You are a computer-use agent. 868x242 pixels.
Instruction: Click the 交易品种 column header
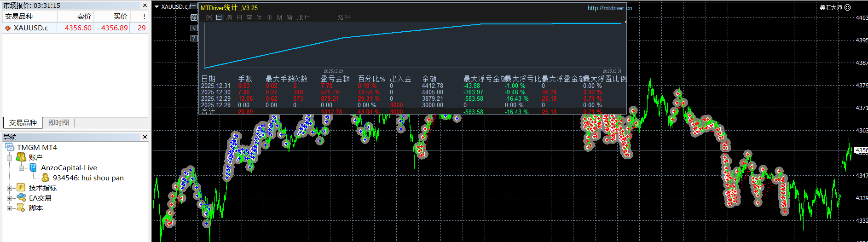[30, 16]
